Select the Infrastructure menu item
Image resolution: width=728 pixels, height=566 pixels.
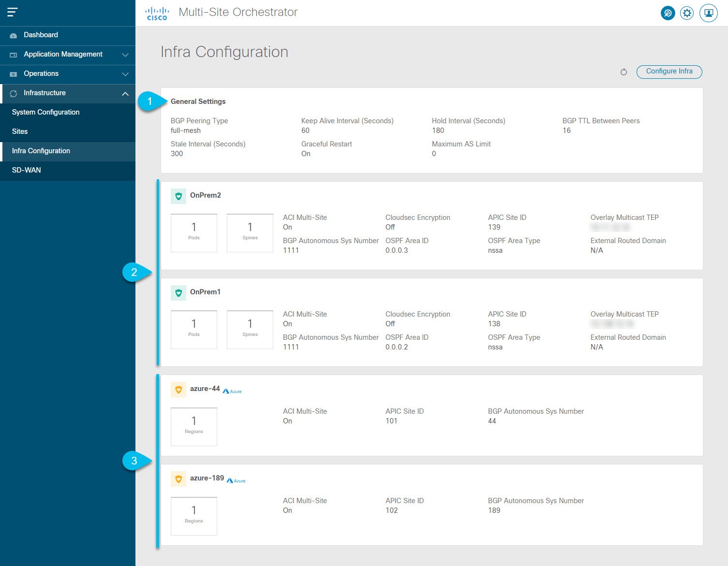pyautogui.click(x=68, y=93)
